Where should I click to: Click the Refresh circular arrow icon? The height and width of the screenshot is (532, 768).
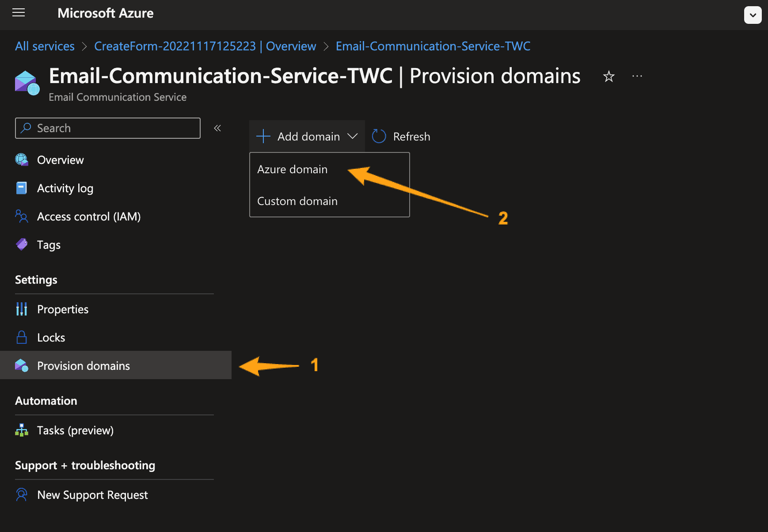(x=379, y=137)
